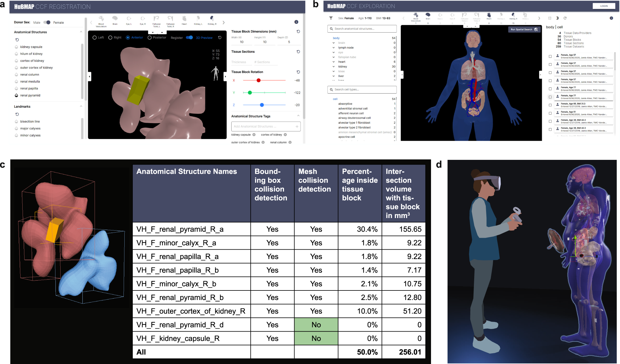The width and height of the screenshot is (620, 364).
Task: Select alveolar type 1 fibroblast cell type
Action: [x=354, y=123]
